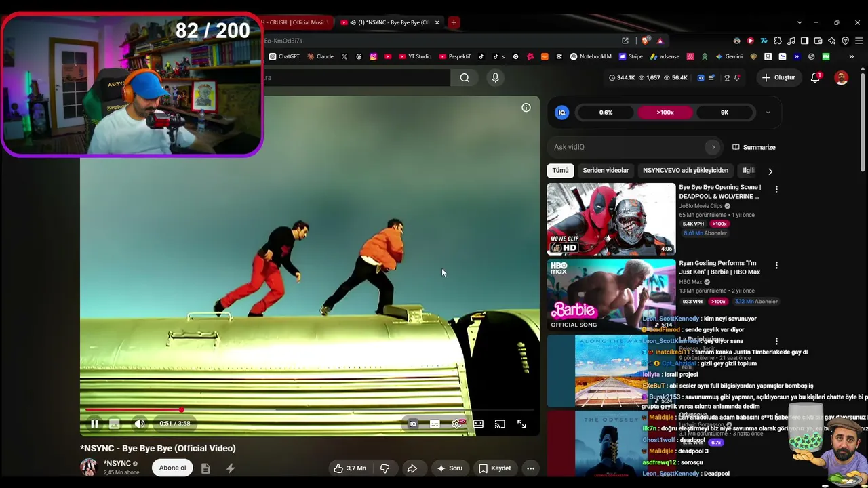Open the Paspektif bookmark
The width and height of the screenshot is (868, 488).
tap(454, 56)
